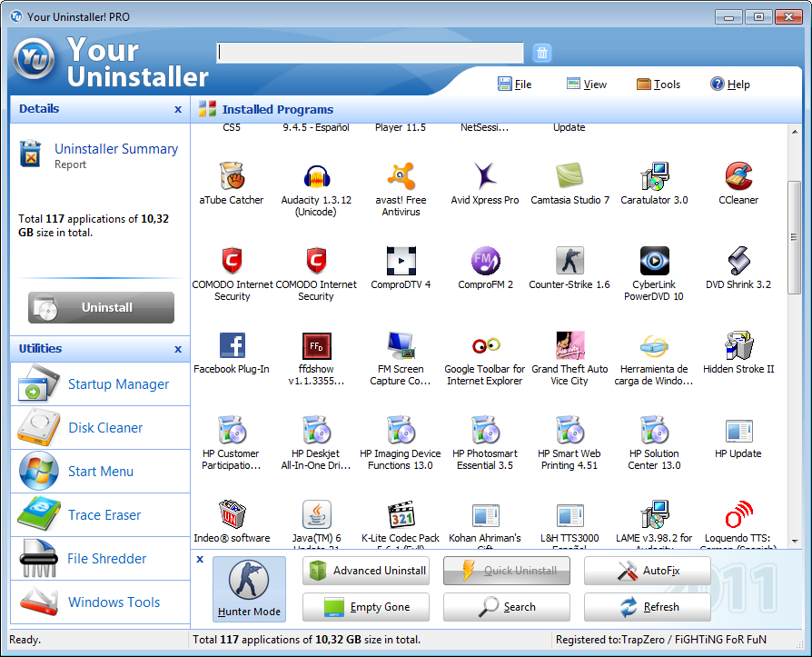Choose the HP Customer Participation icon
This screenshot has width=812, height=657.
tap(232, 430)
